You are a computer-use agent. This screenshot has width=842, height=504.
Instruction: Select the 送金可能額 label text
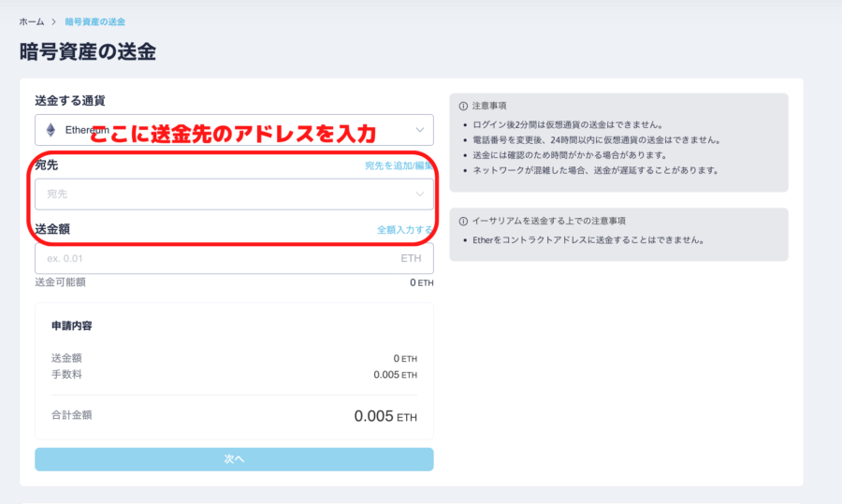pos(60,282)
